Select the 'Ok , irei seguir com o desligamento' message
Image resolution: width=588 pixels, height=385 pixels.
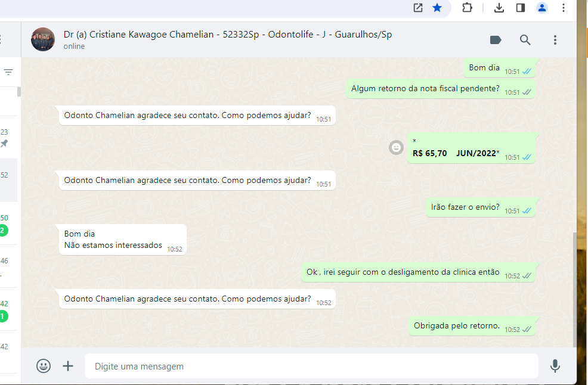418,272
